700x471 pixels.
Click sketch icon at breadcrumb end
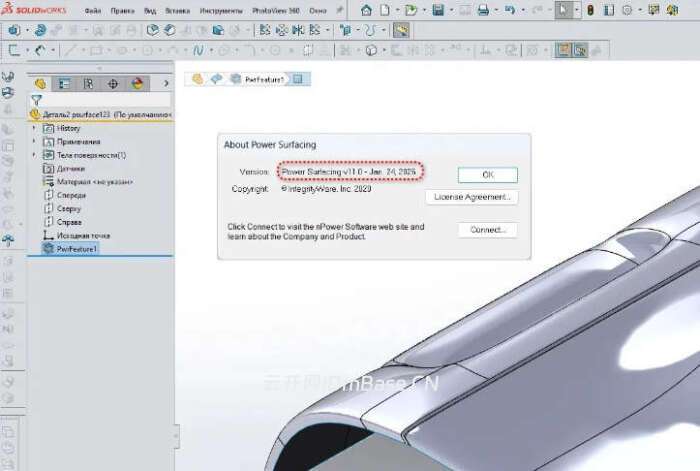tap(298, 79)
